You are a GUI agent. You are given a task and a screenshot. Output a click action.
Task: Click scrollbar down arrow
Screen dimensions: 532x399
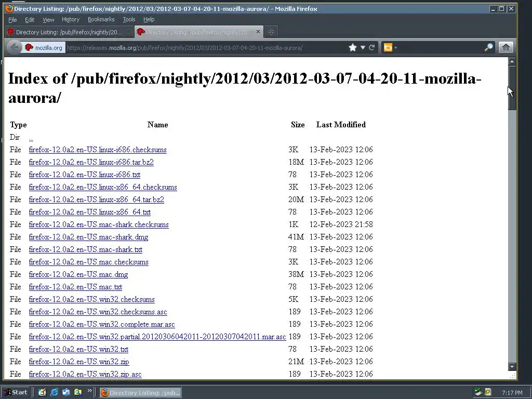coord(512,367)
